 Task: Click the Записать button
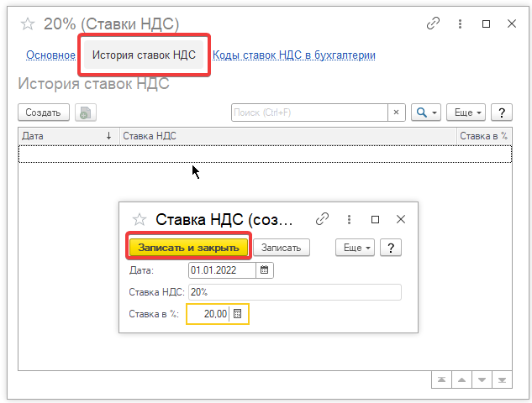pyautogui.click(x=282, y=248)
